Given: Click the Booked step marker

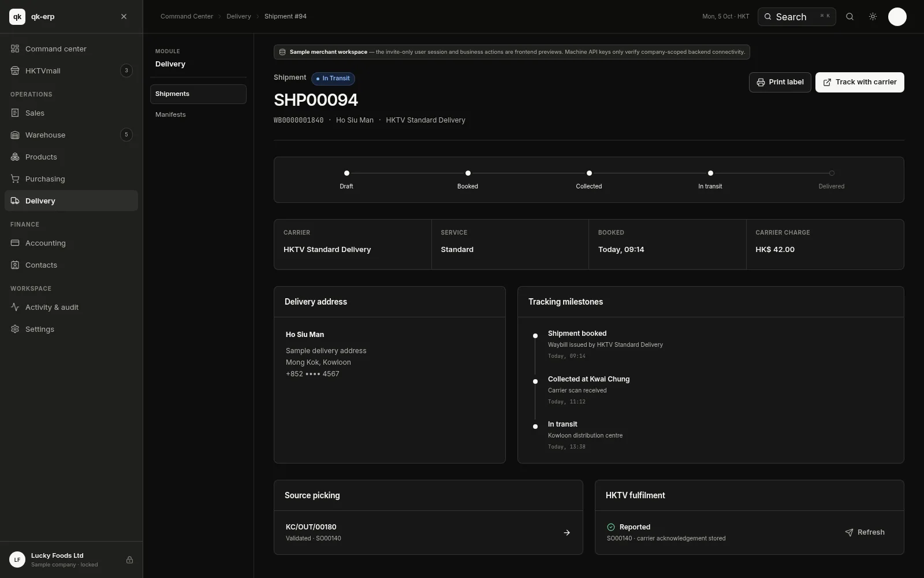Looking at the screenshot, I should (x=468, y=173).
